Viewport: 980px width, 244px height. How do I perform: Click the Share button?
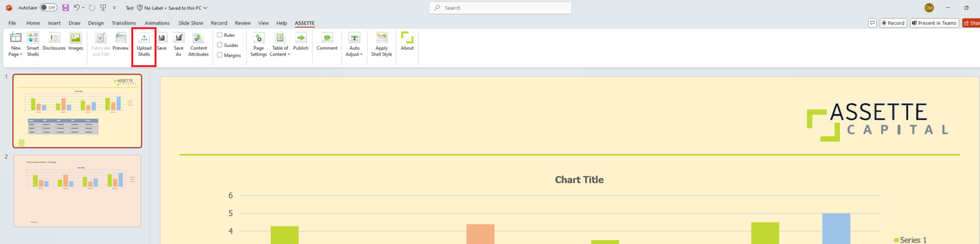[x=971, y=23]
